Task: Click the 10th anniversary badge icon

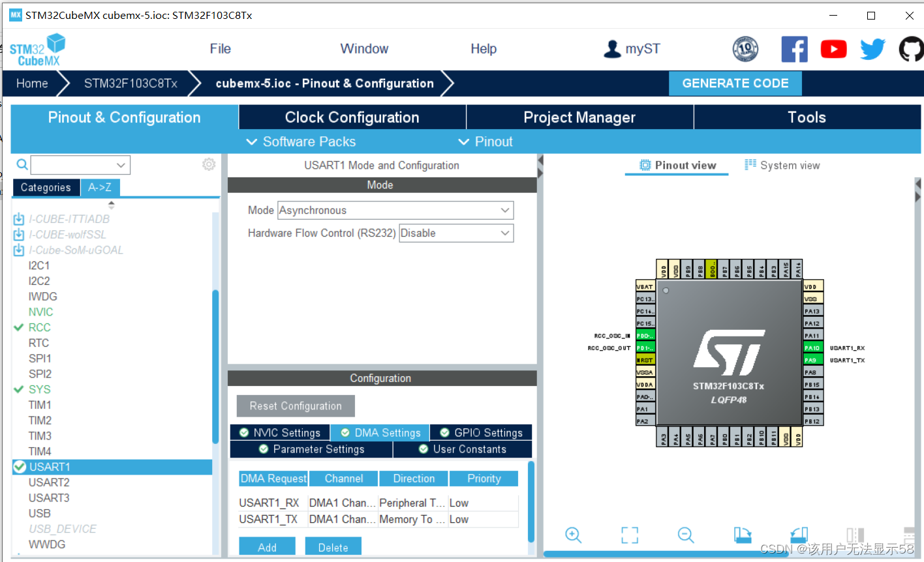Action: pos(745,49)
